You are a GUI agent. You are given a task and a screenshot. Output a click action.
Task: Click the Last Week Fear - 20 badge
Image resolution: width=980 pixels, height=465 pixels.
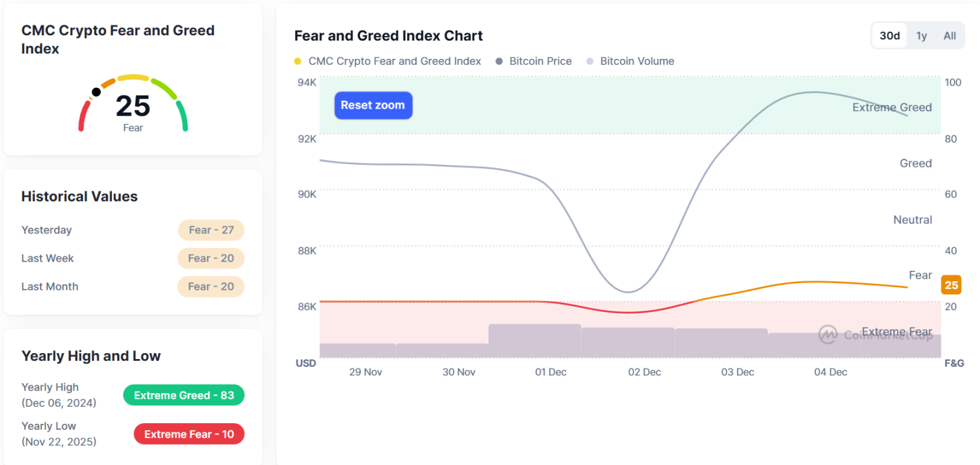[x=211, y=258]
